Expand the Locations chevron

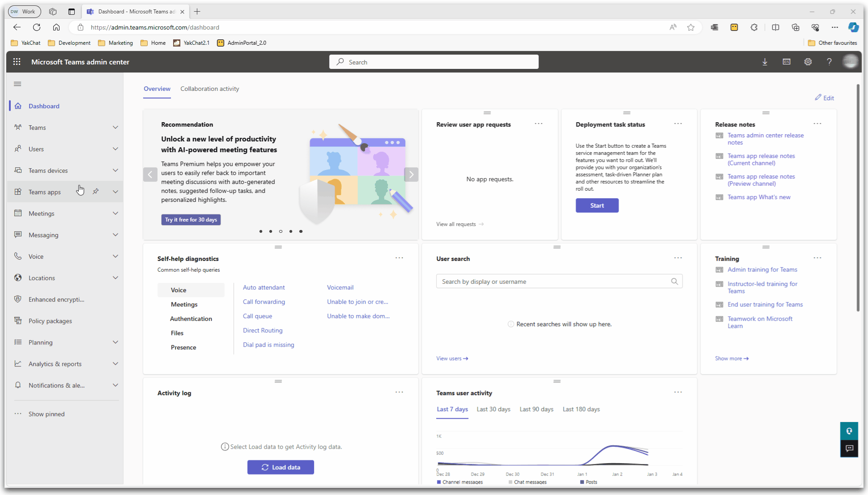[115, 277]
